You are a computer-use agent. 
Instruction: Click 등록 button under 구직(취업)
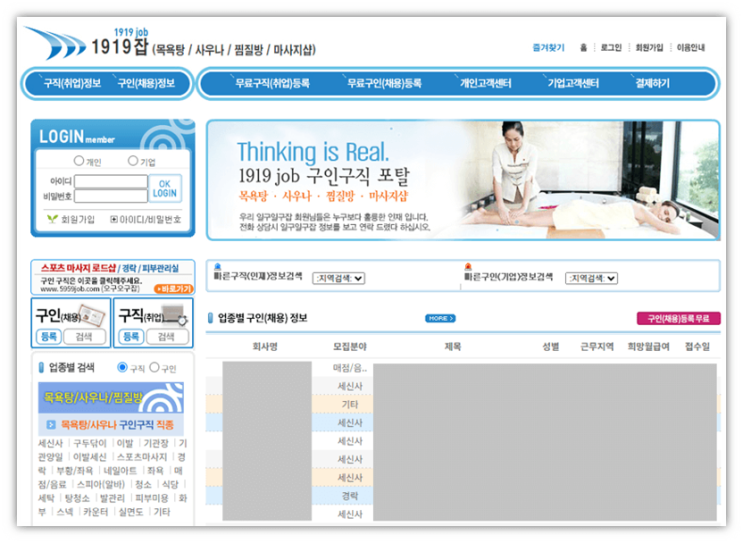coord(131,336)
